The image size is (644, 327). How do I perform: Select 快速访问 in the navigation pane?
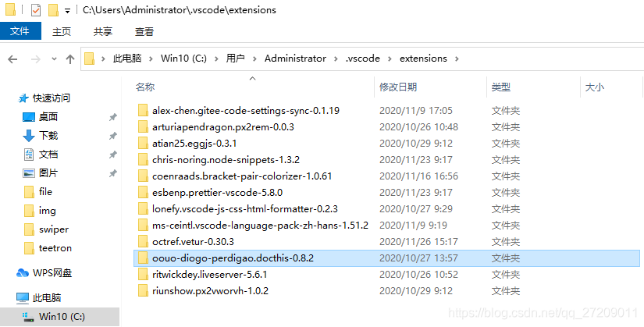pyautogui.click(x=52, y=98)
